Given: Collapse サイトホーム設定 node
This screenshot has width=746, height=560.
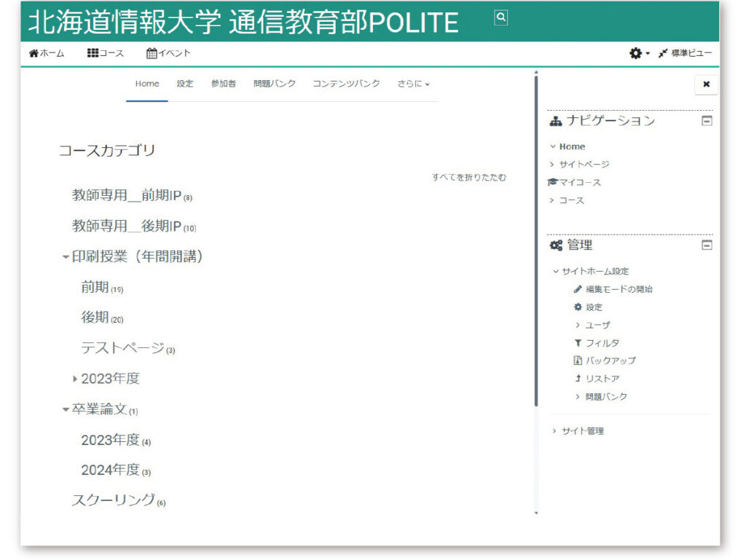Looking at the screenshot, I should [x=555, y=272].
